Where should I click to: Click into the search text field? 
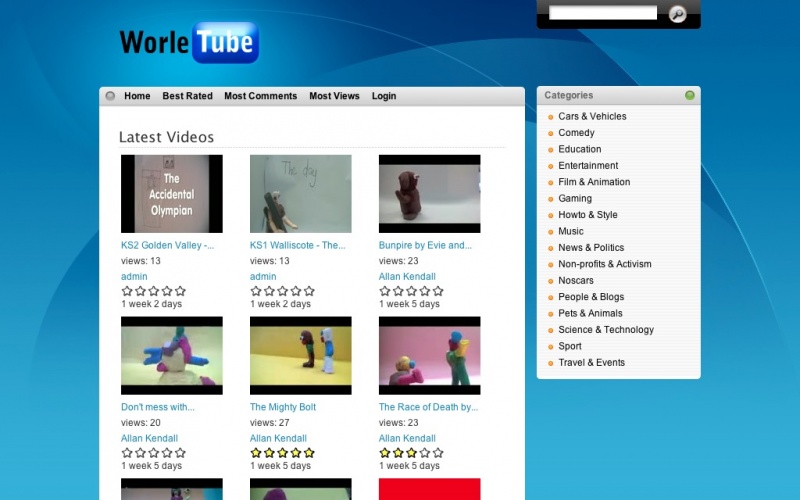tap(603, 13)
